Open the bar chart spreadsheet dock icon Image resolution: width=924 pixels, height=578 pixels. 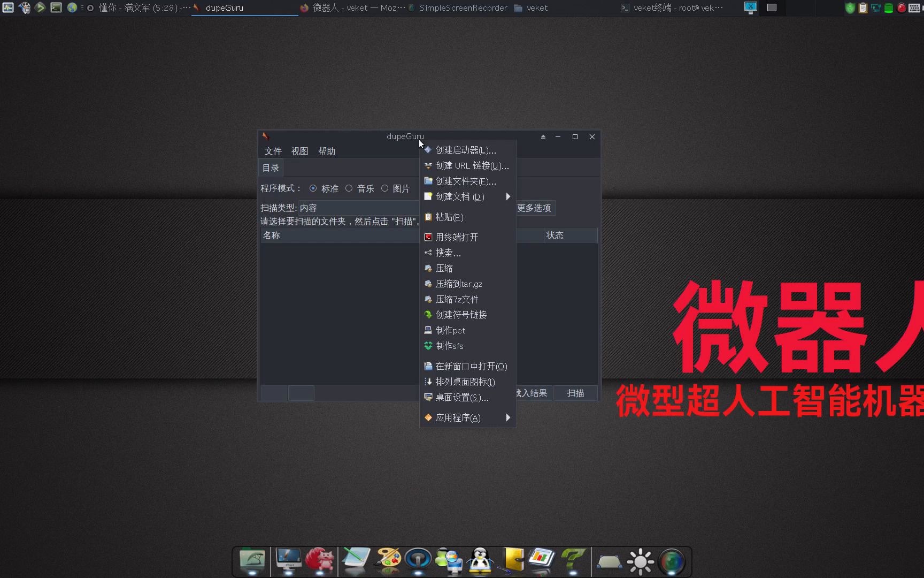click(542, 559)
